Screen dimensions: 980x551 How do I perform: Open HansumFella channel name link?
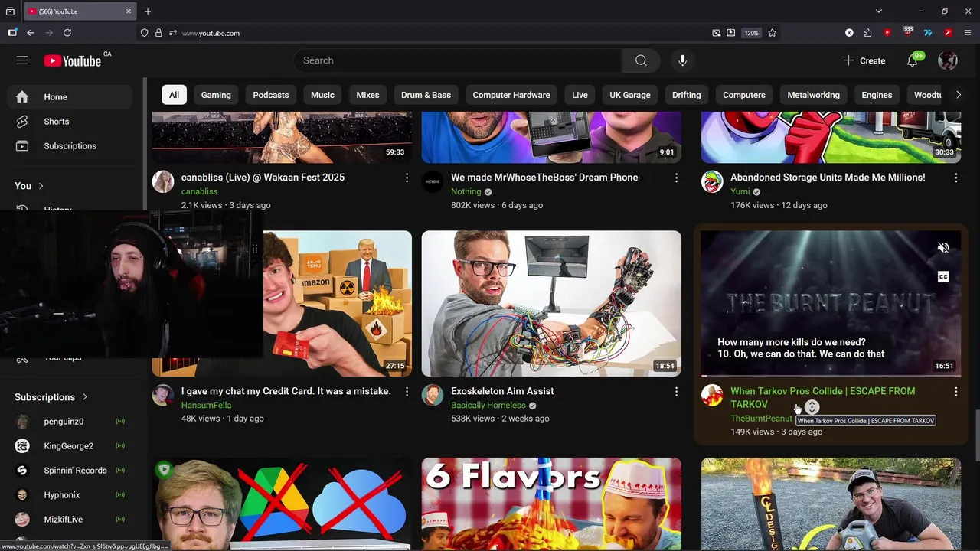206,405
